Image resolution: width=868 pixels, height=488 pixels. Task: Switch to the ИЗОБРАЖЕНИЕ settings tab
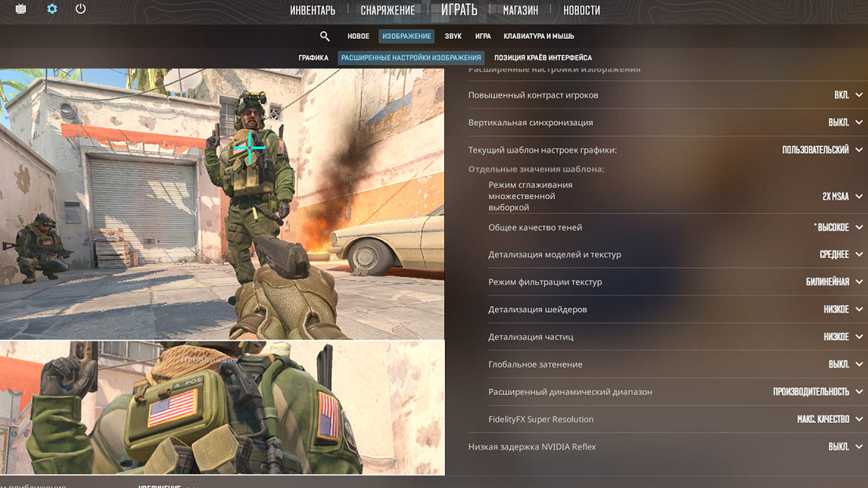pyautogui.click(x=406, y=36)
